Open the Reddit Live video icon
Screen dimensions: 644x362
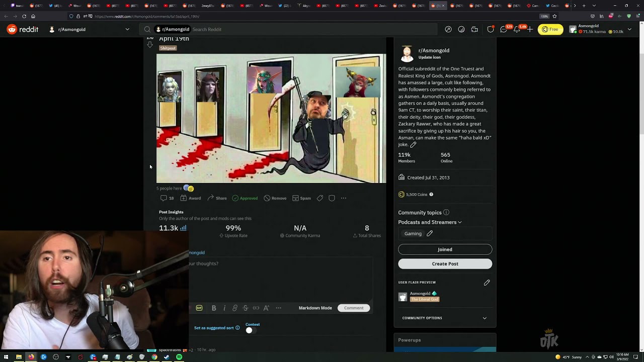(474, 29)
